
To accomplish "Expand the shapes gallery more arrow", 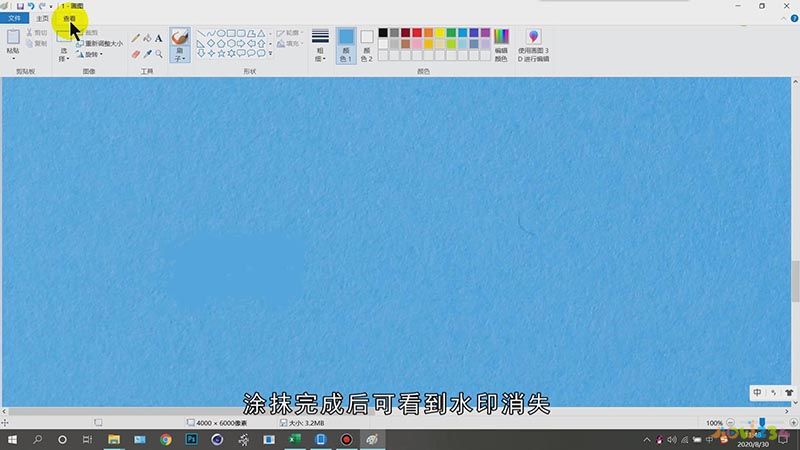I will click(270, 53).
